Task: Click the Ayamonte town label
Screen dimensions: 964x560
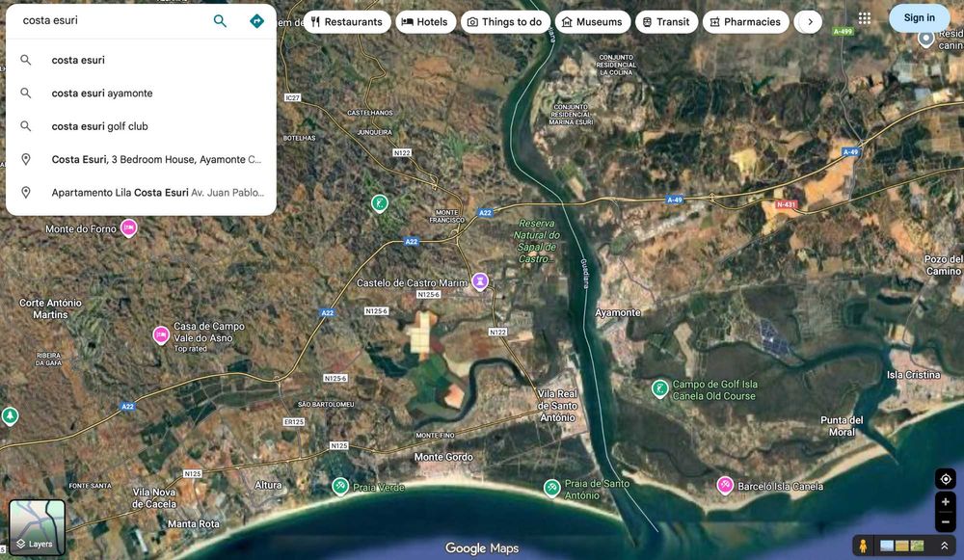Action: pos(618,313)
